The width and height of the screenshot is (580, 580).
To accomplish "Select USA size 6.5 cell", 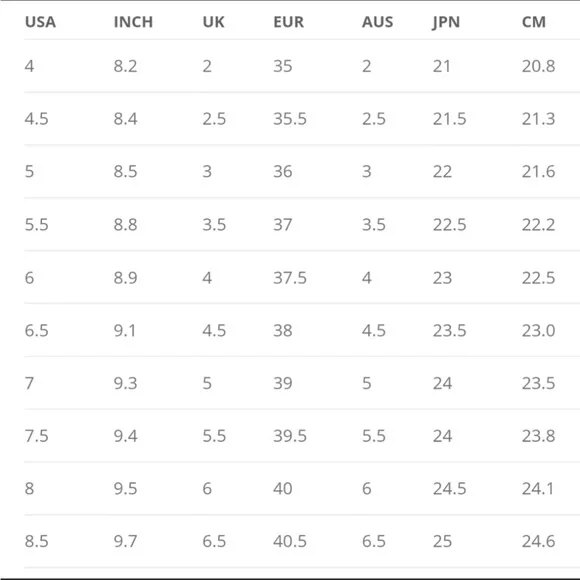I will point(37,330).
